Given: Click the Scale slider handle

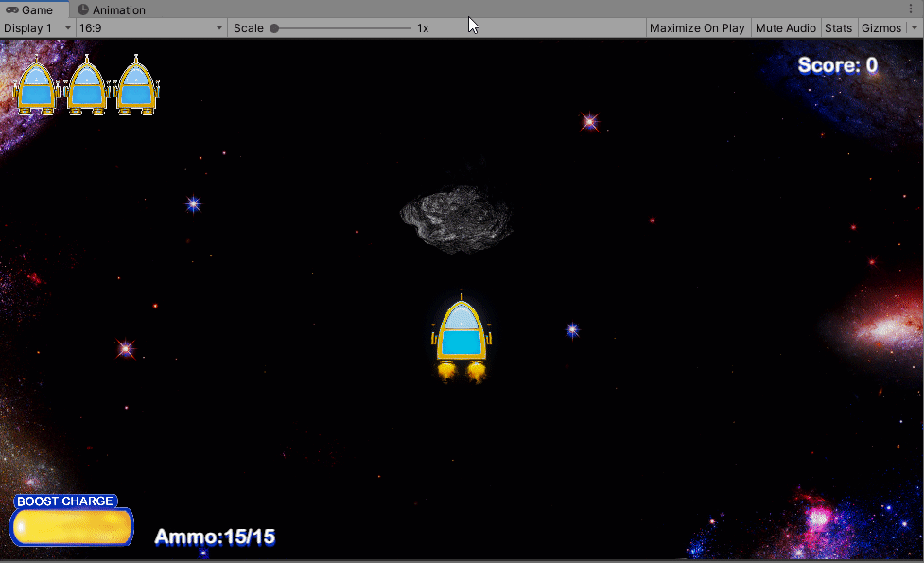Looking at the screenshot, I should [274, 27].
